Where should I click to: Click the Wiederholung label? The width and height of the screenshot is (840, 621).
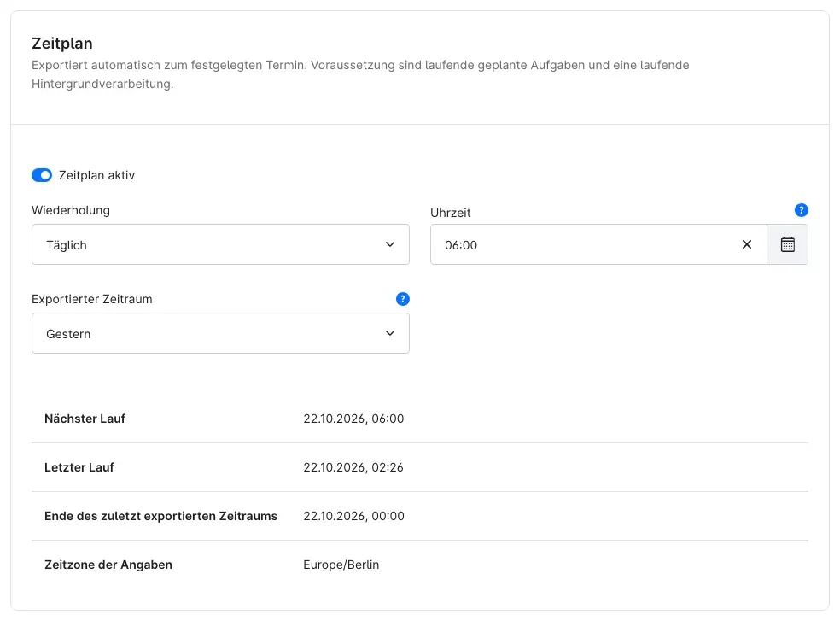71,210
